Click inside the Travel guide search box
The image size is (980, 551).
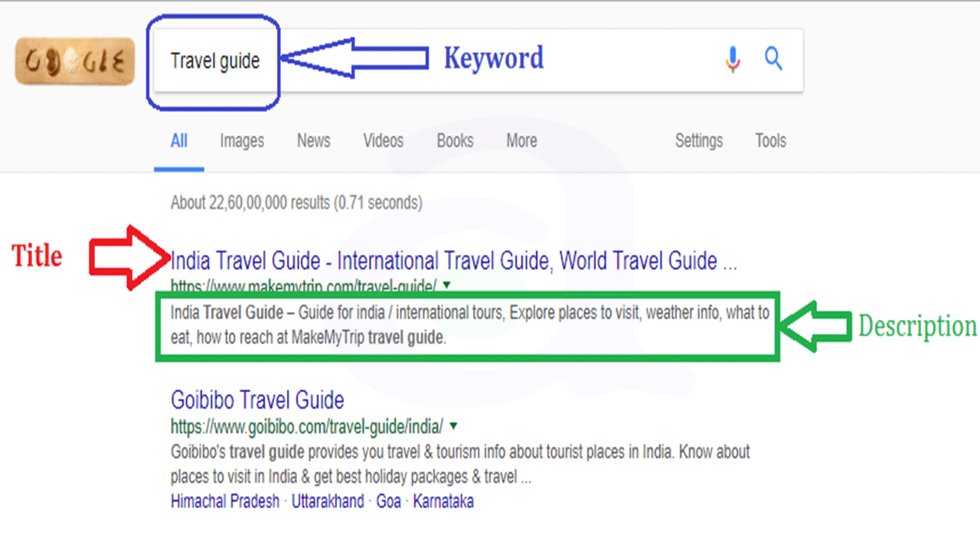214,61
